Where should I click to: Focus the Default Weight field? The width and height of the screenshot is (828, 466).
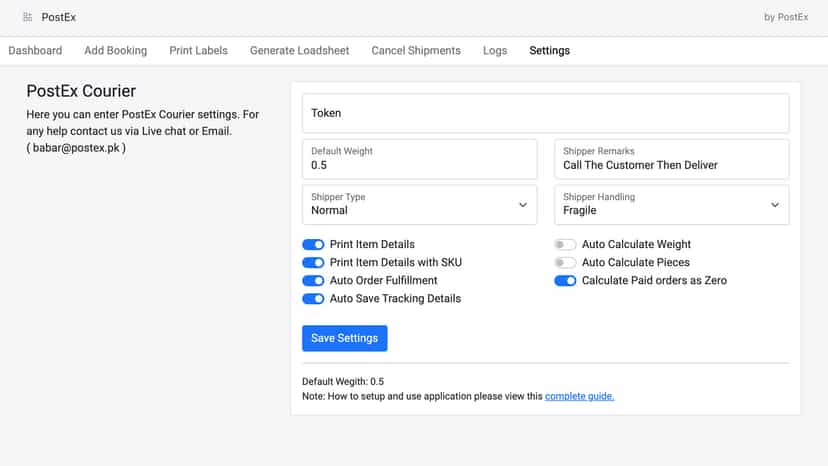click(420, 159)
